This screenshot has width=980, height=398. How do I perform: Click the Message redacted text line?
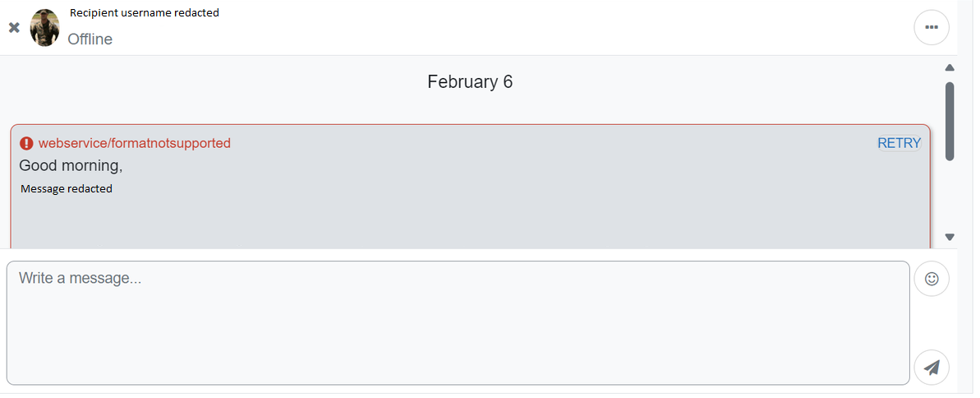pyautogui.click(x=67, y=188)
